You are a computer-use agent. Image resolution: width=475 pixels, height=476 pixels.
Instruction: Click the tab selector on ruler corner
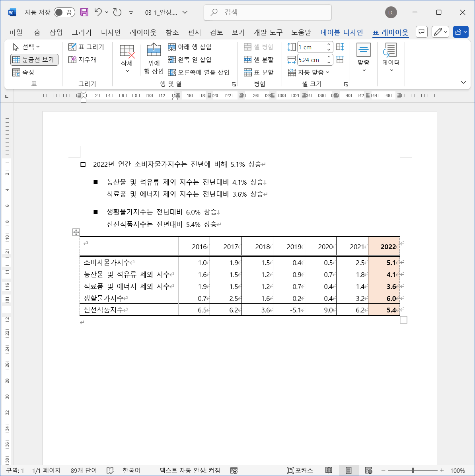click(x=7, y=96)
